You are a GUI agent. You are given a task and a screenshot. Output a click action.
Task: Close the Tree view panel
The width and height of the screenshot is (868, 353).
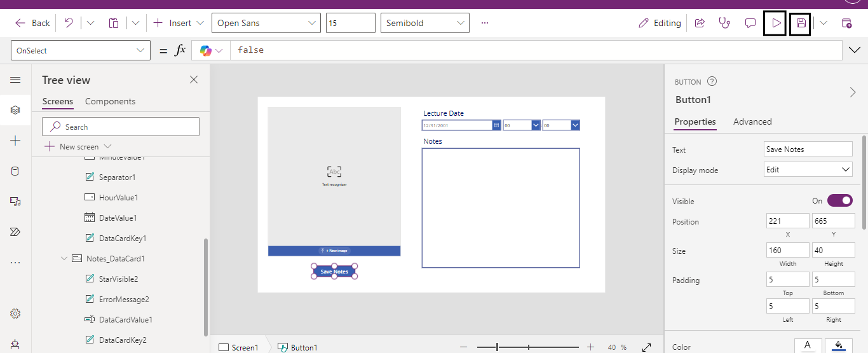[194, 80]
